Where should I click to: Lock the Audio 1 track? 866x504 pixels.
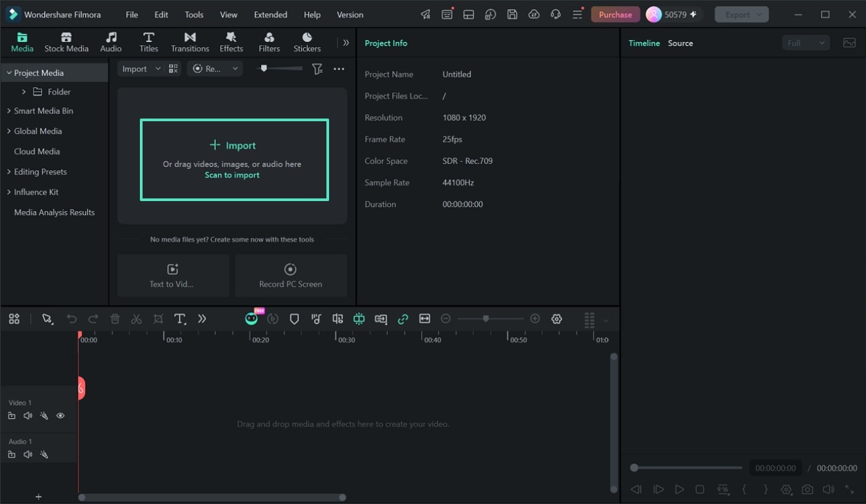coord(11,455)
